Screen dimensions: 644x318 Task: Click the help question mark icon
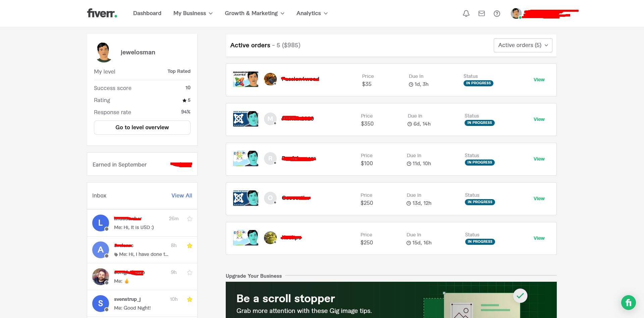tap(497, 13)
